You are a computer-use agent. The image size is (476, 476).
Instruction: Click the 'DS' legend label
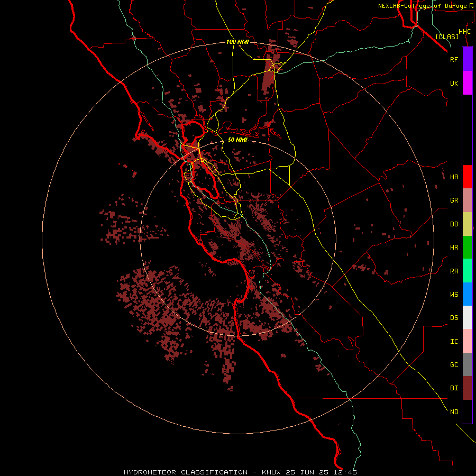(x=454, y=318)
